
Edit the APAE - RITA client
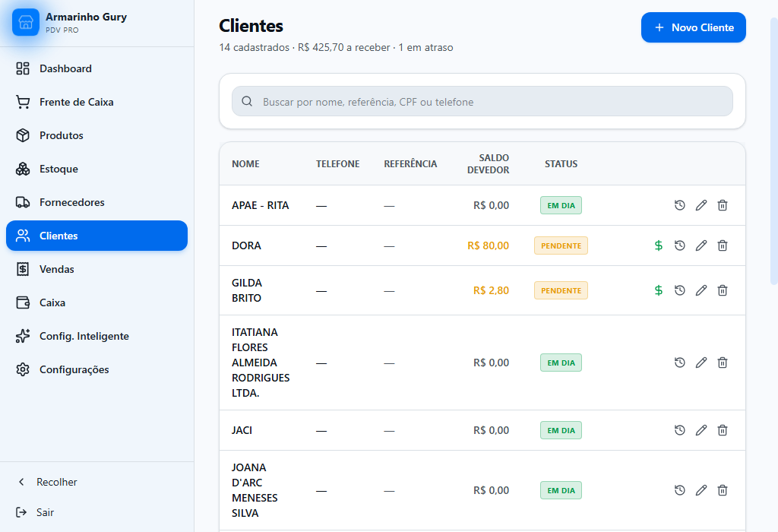coord(701,205)
